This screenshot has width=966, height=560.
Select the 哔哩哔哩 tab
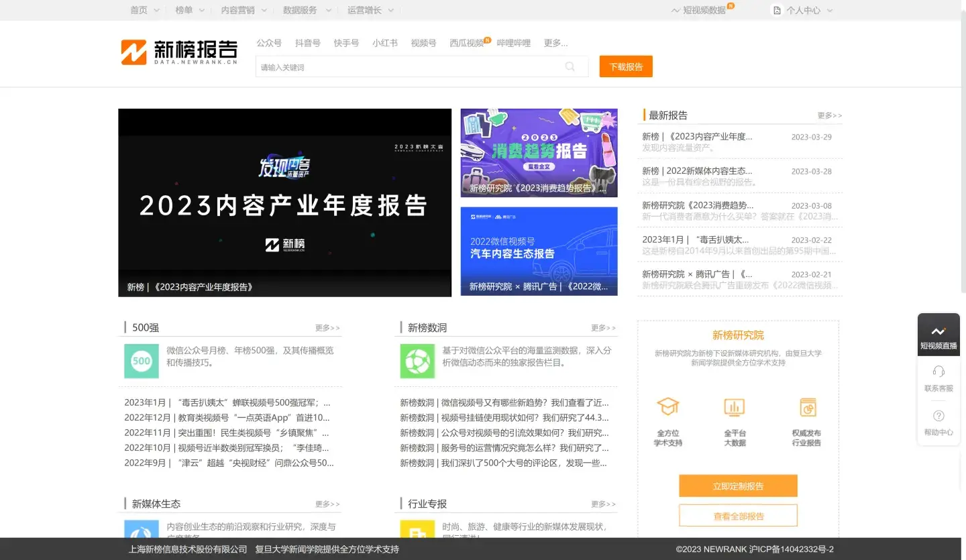(x=514, y=43)
